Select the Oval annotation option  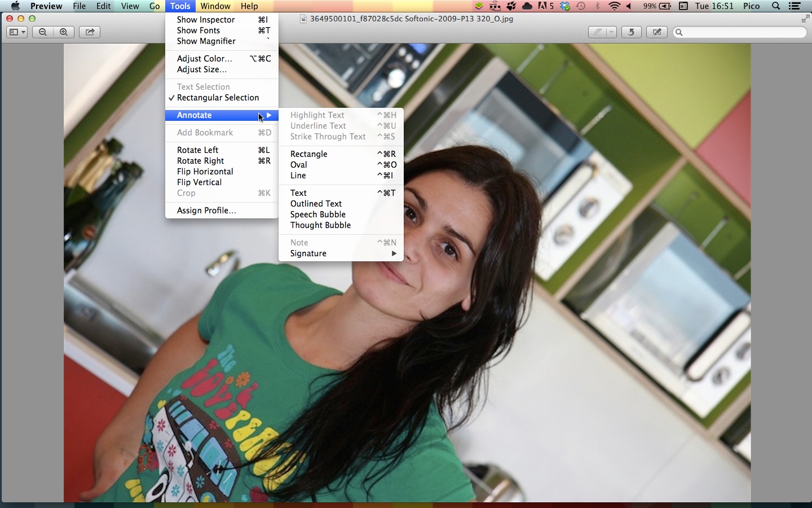[299, 165]
